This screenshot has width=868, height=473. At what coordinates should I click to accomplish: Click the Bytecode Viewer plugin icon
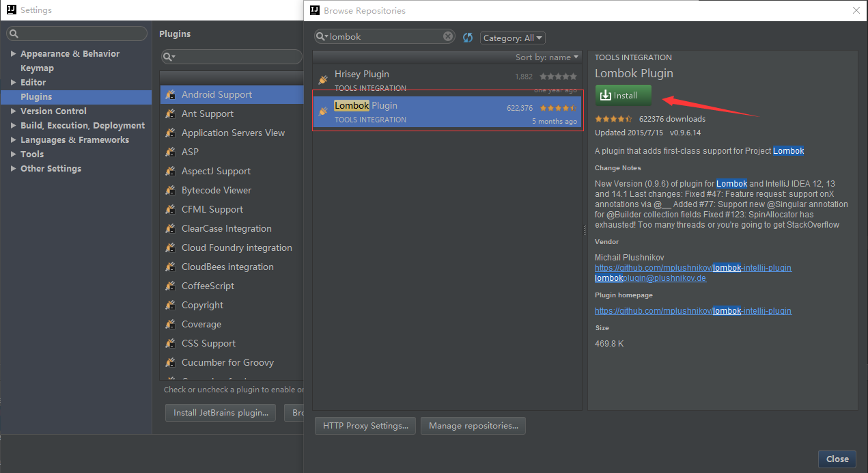click(170, 190)
